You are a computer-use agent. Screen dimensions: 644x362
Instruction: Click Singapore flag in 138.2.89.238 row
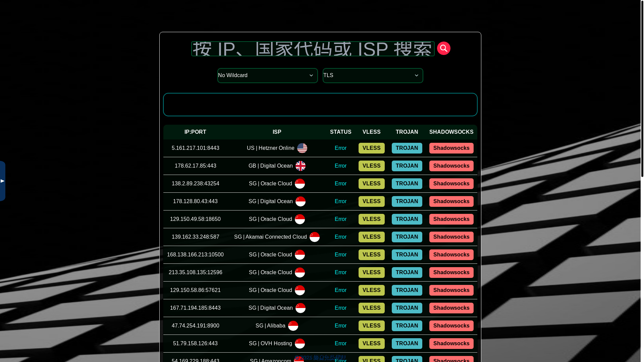pyautogui.click(x=300, y=184)
